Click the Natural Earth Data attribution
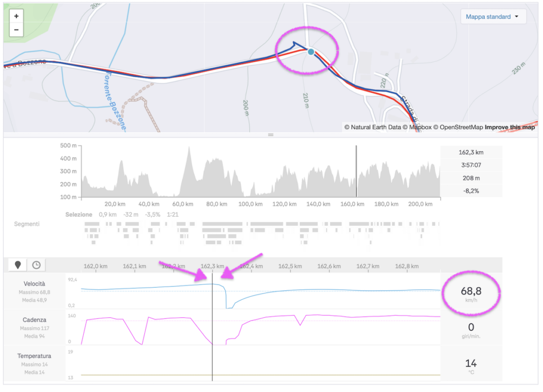The image size is (543, 392). (372, 127)
